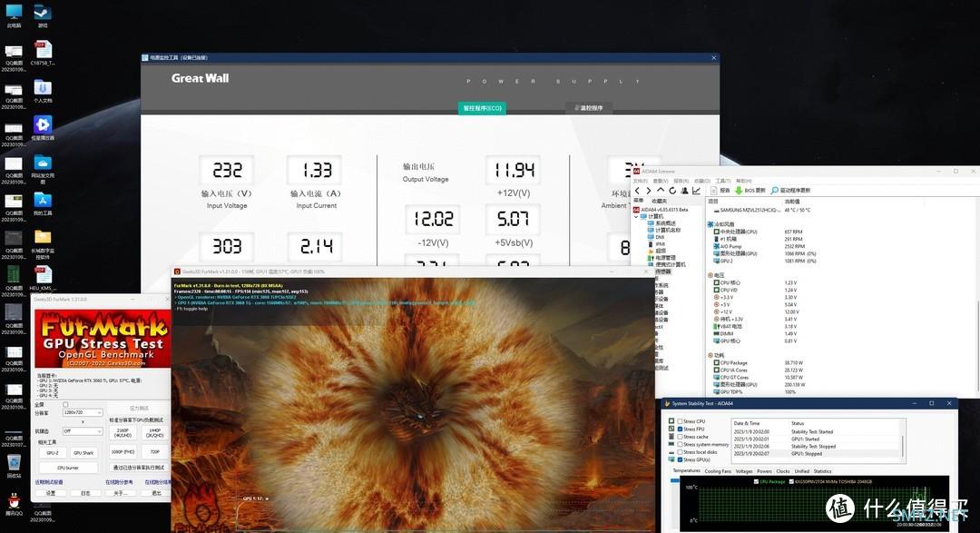980x533 pixels.
Task: Select 智控程序(ECO) tab in Great Wall
Action: click(482, 108)
